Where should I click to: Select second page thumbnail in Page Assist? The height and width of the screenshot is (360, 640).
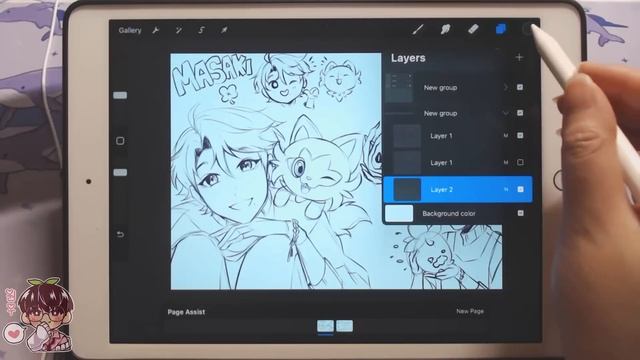344,326
